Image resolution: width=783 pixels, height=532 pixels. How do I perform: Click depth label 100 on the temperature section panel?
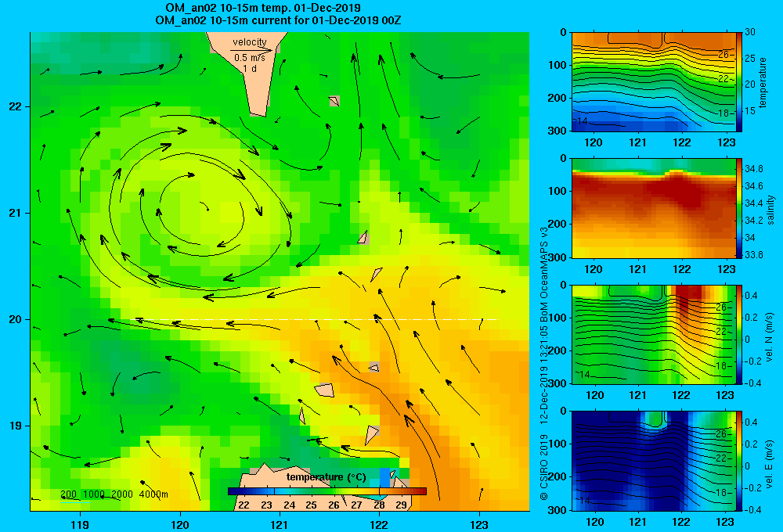pos(557,65)
